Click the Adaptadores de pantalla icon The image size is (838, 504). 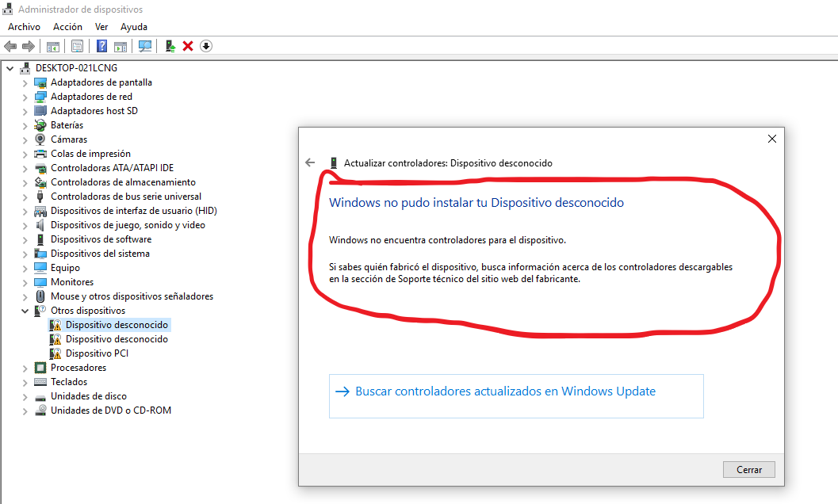tap(40, 83)
